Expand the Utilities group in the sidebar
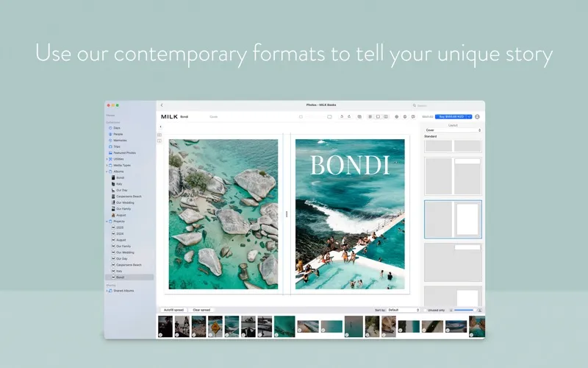Image resolution: width=588 pixels, height=368 pixels. [x=107, y=159]
